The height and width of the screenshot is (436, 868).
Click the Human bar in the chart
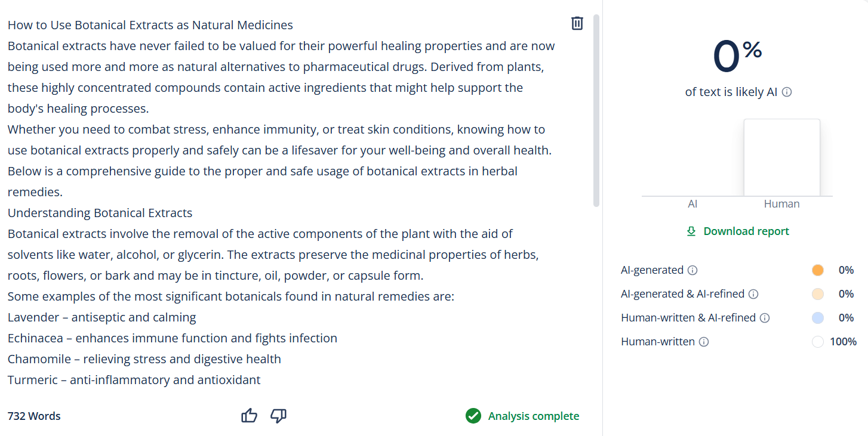[781, 157]
